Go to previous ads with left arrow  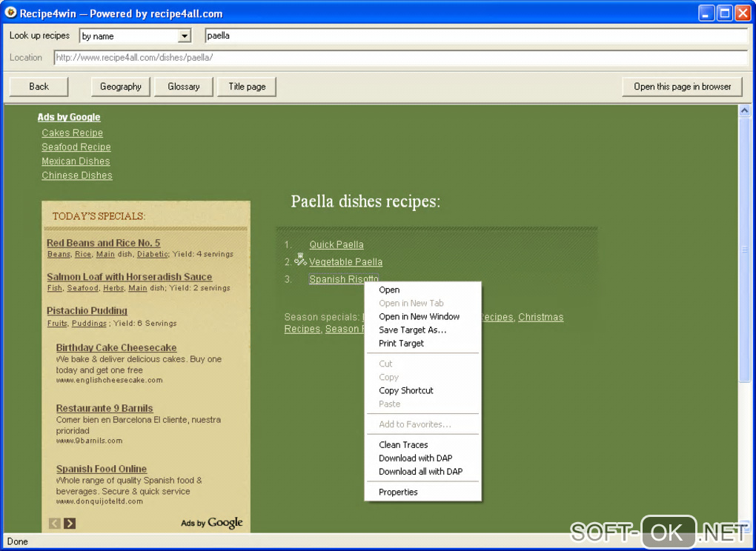(x=55, y=523)
